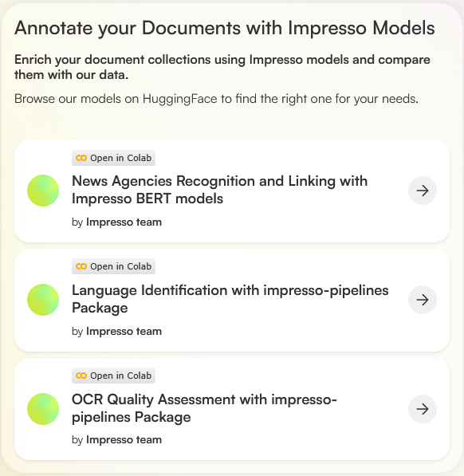Click the 'Browse our models on' sentence start
Image resolution: width=464 pixels, height=476 pixels.
[77, 99]
